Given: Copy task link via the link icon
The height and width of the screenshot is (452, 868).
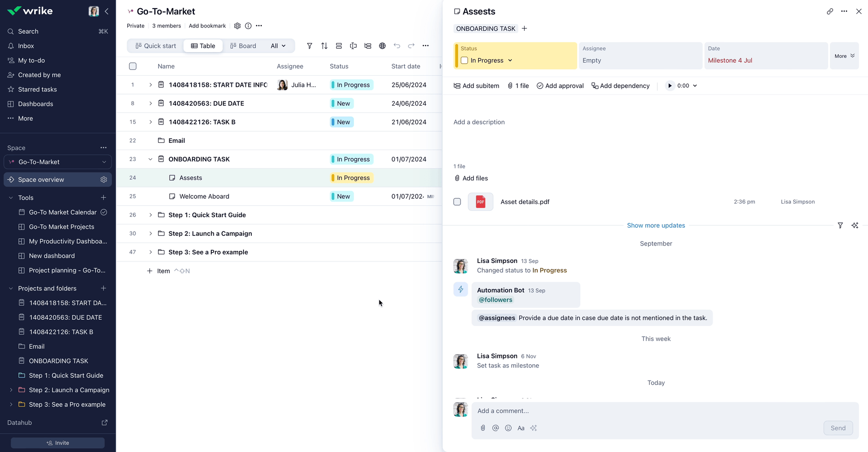Looking at the screenshot, I should pos(829,12).
